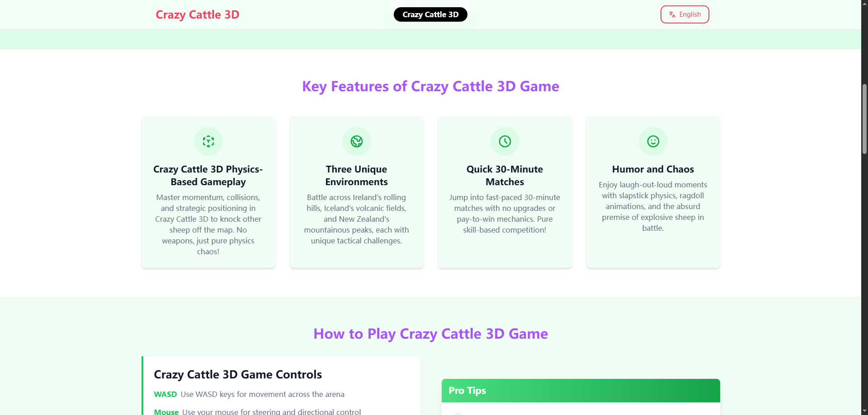Open the English language selector
The image size is (868, 415).
pos(684,14)
